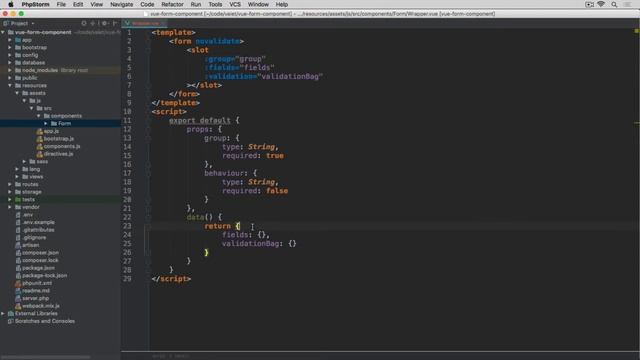This screenshot has width=640, height=360.
Task: Collapse the resources folder
Action: coord(10,86)
